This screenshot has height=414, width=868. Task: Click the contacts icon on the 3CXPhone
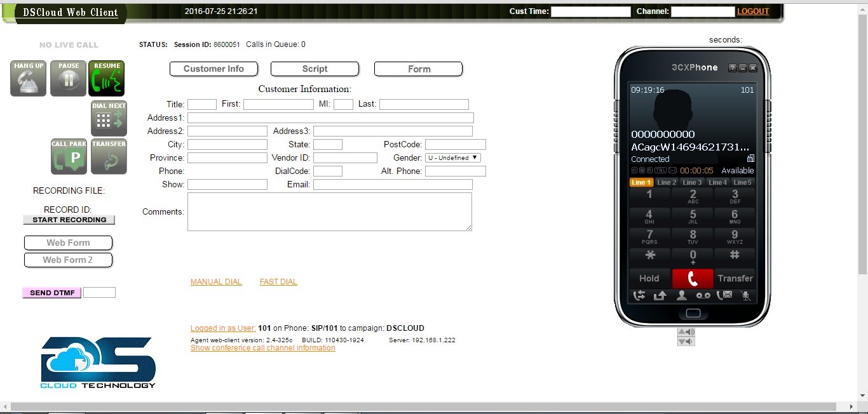click(681, 295)
